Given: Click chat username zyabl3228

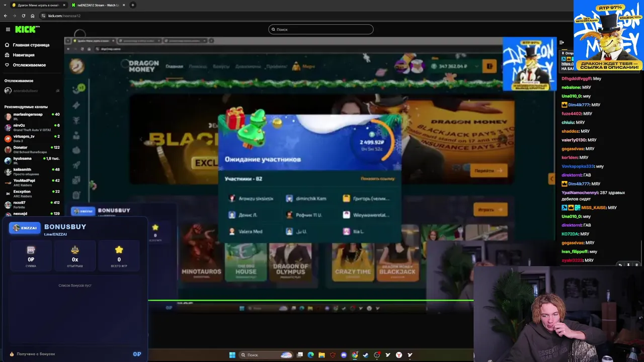Looking at the screenshot, I should click(x=572, y=260).
